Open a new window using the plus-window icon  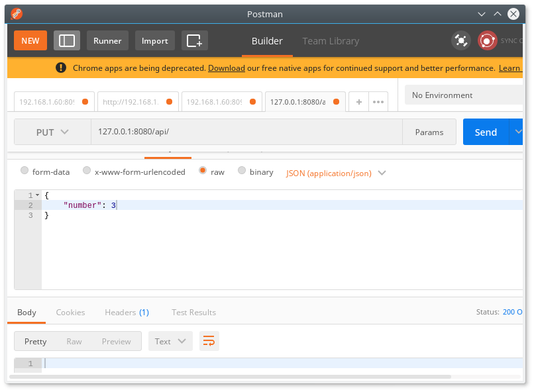click(195, 40)
